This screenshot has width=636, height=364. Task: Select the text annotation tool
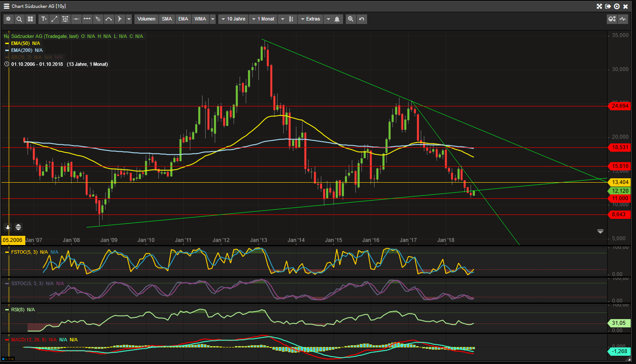point(44,19)
